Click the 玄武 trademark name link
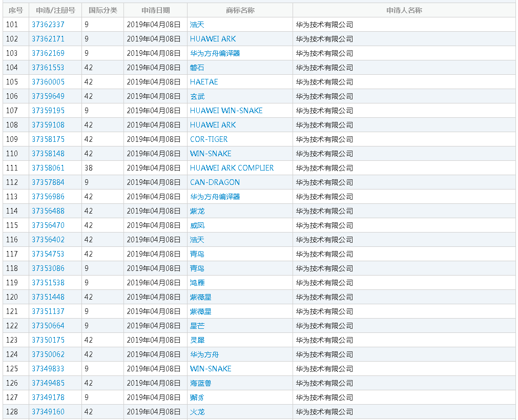The height and width of the screenshot is (420, 518). click(x=197, y=96)
